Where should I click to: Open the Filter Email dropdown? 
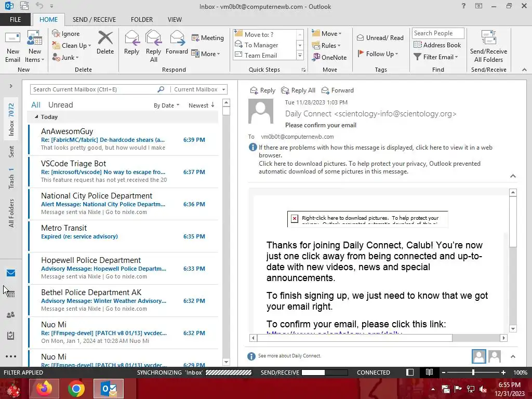[436, 57]
